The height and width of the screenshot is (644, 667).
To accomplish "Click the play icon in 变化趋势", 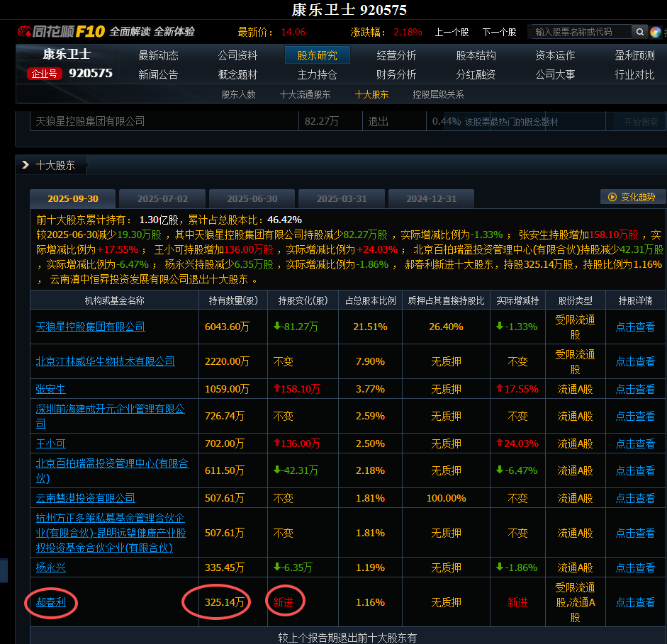I will (612, 197).
